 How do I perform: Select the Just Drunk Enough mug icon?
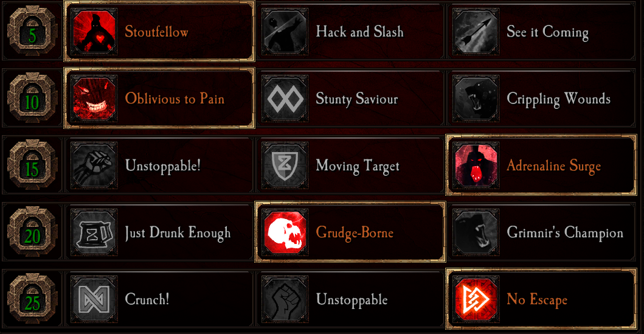pyautogui.click(x=94, y=232)
